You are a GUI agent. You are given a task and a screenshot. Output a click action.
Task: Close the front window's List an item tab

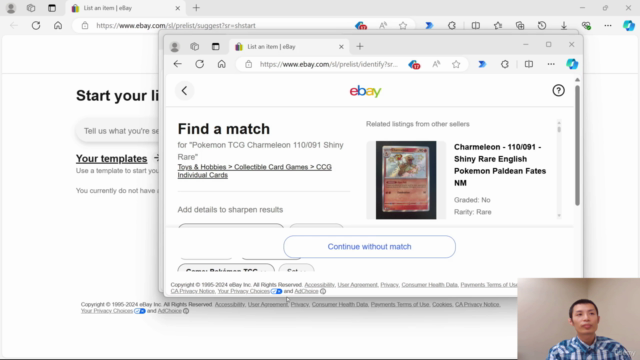(x=341, y=47)
